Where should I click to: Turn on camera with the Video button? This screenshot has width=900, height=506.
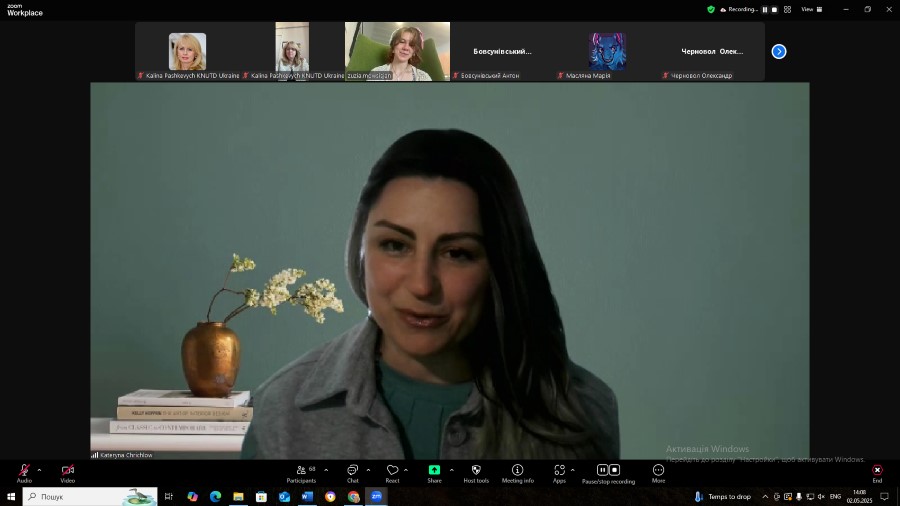point(68,473)
